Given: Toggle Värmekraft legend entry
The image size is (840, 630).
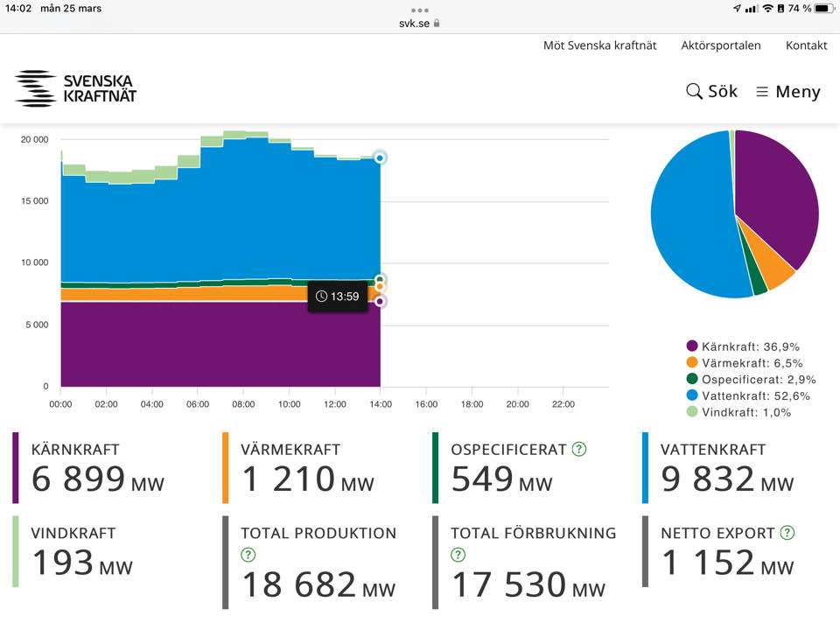Looking at the screenshot, I should coord(745,363).
